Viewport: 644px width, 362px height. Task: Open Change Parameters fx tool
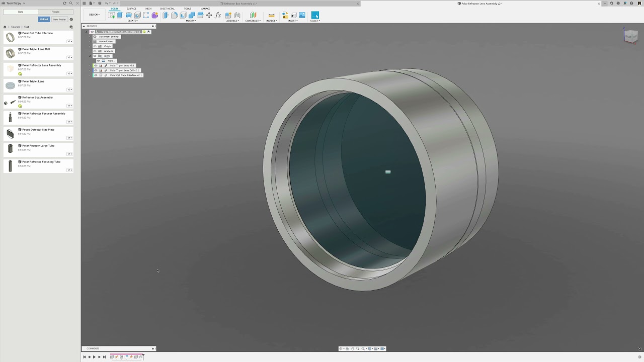[218, 15]
